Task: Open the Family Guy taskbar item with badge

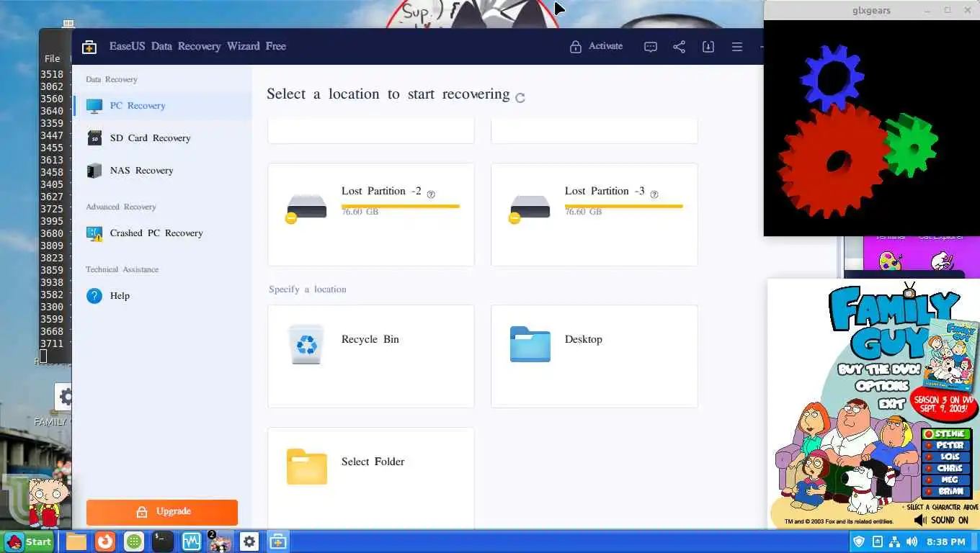Action: tap(220, 541)
